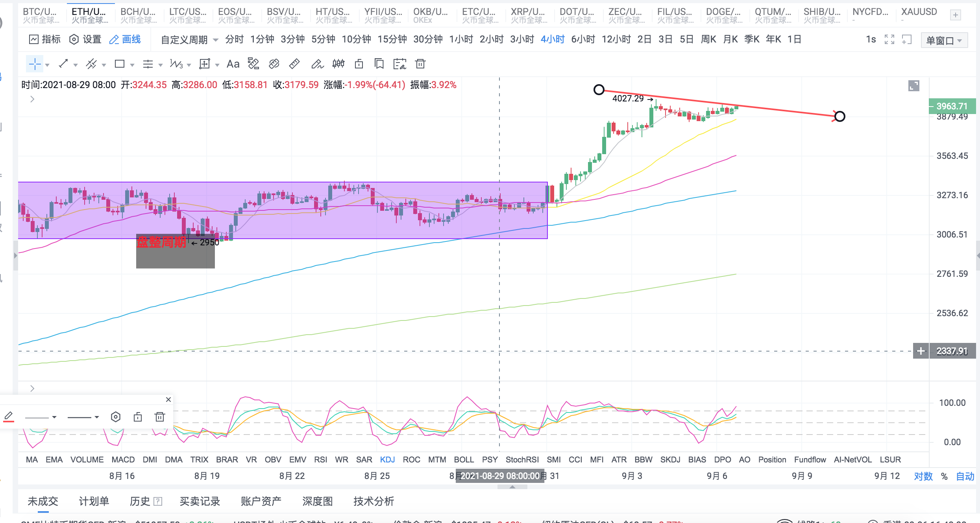This screenshot has width=980, height=523.
Task: Change line color with red pencil swatch
Action: tap(9, 417)
